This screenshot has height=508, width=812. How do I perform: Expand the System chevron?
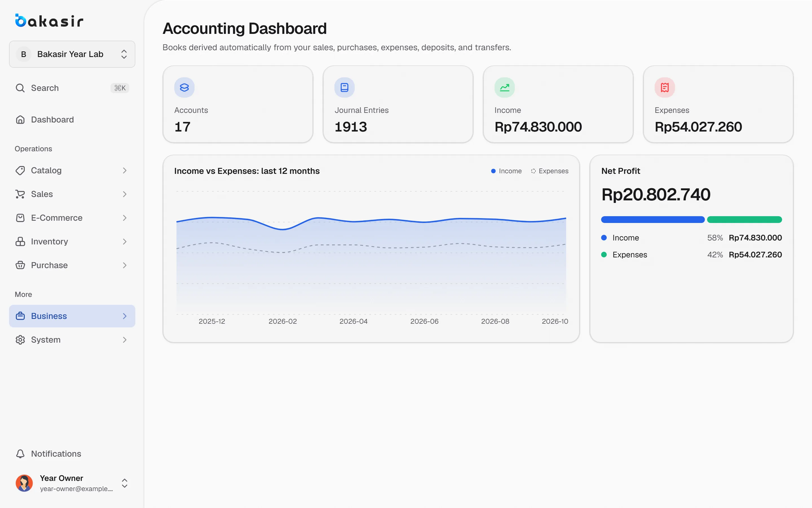[125, 340]
